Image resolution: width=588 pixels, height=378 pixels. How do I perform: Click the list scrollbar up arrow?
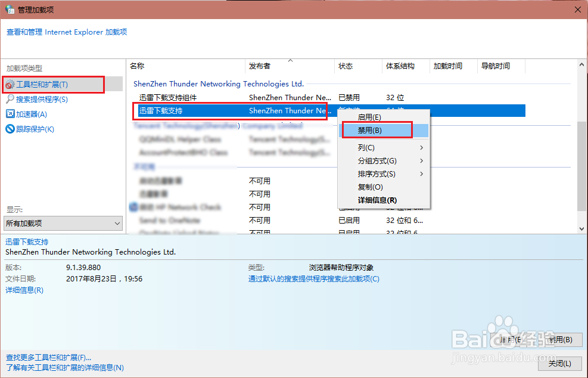pyautogui.click(x=581, y=64)
